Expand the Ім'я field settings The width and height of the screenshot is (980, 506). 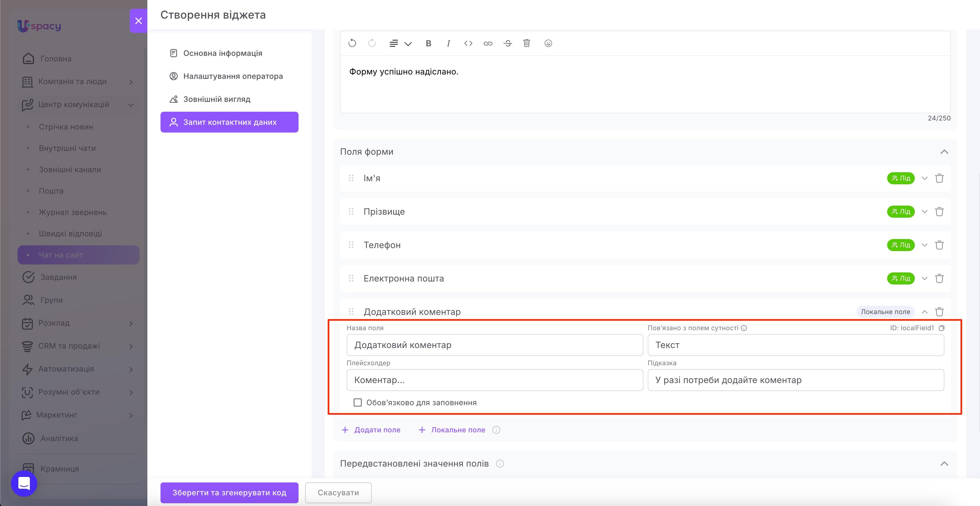tap(924, 178)
